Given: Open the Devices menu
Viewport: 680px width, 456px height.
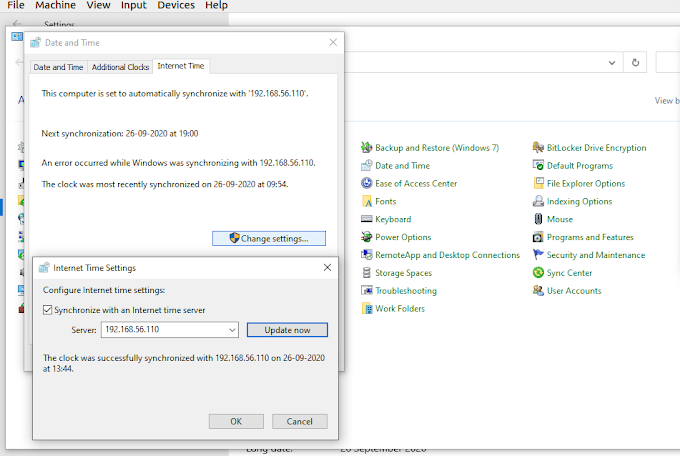Looking at the screenshot, I should 176,5.
